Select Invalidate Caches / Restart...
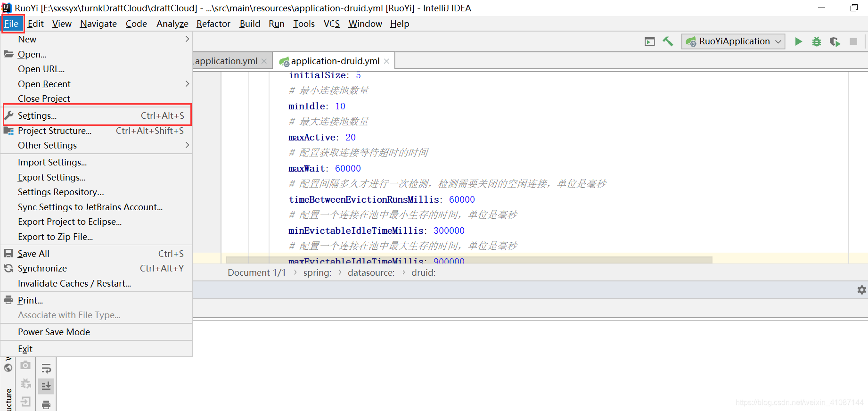The height and width of the screenshot is (411, 868). pos(96,283)
